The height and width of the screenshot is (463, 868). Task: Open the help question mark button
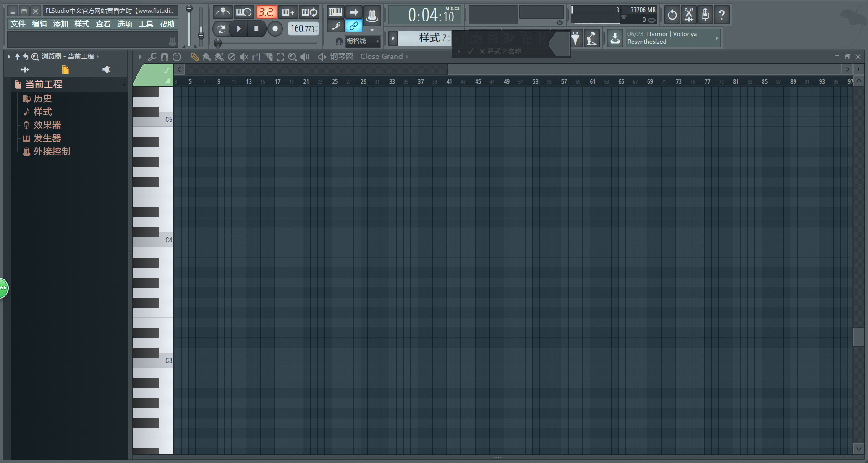click(x=722, y=15)
